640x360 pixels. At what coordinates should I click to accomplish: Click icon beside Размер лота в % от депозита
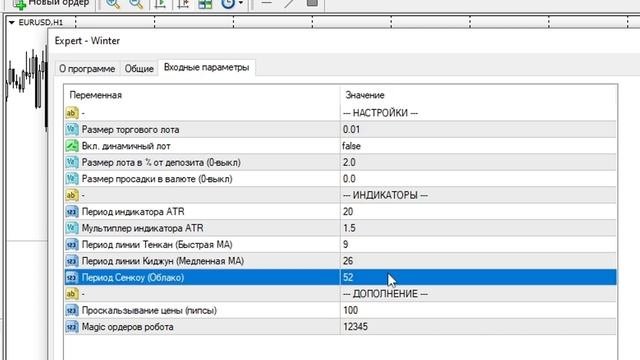pos(72,162)
